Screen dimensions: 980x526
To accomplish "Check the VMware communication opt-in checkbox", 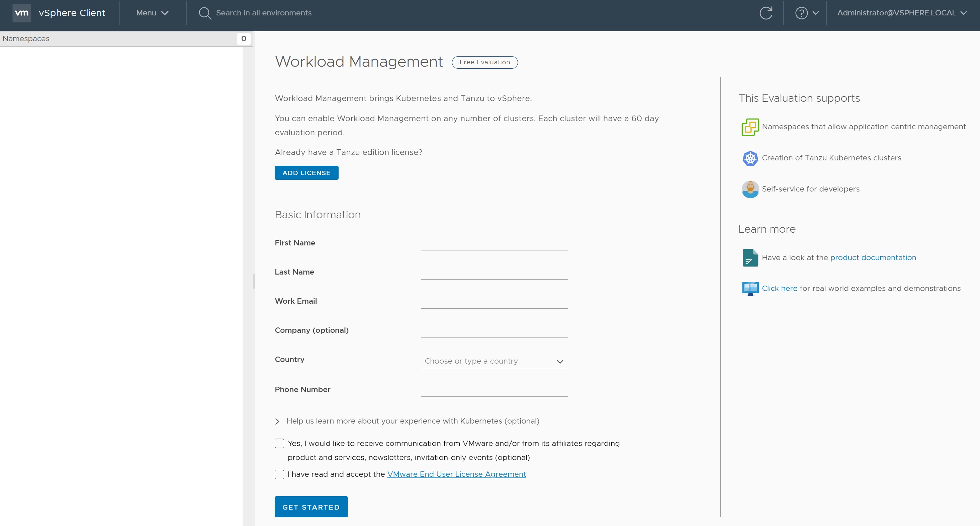I will point(279,443).
